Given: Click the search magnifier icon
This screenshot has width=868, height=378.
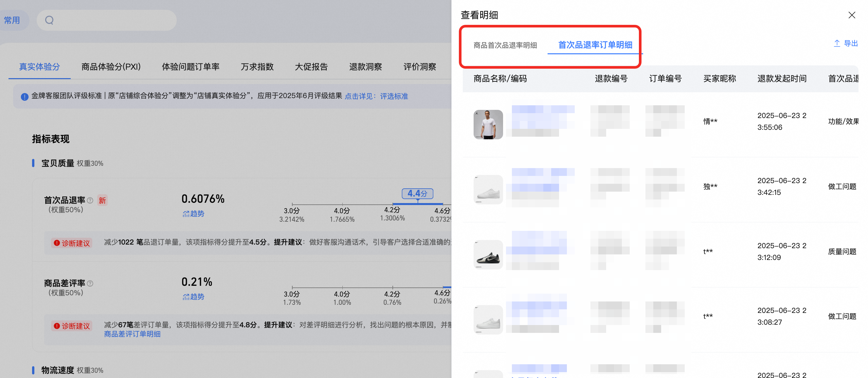Looking at the screenshot, I should click(x=49, y=20).
